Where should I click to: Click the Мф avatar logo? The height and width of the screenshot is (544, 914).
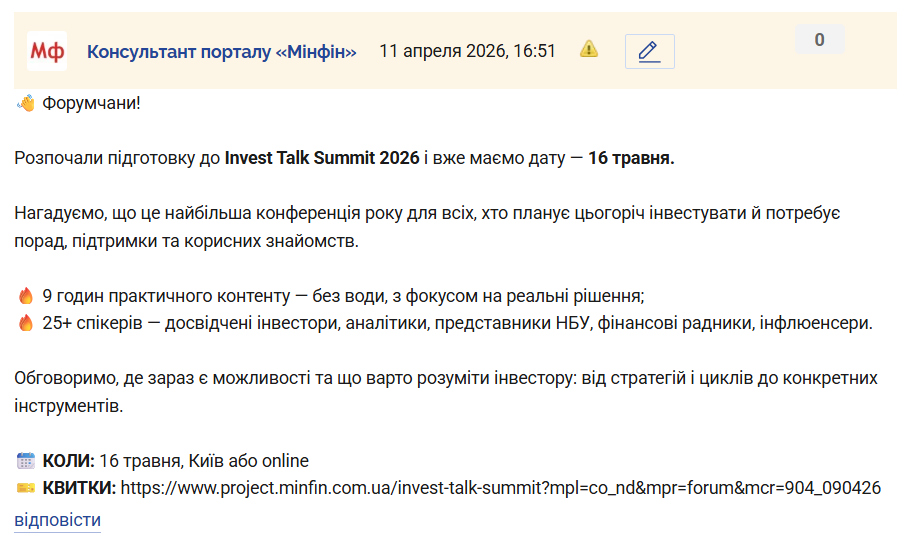(x=47, y=51)
